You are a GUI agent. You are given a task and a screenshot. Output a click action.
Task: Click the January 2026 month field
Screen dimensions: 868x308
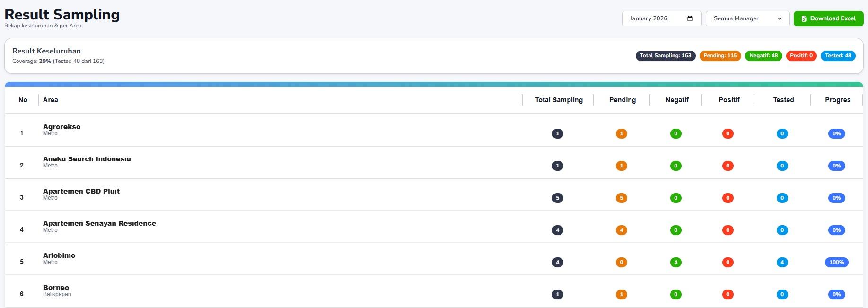click(655, 18)
